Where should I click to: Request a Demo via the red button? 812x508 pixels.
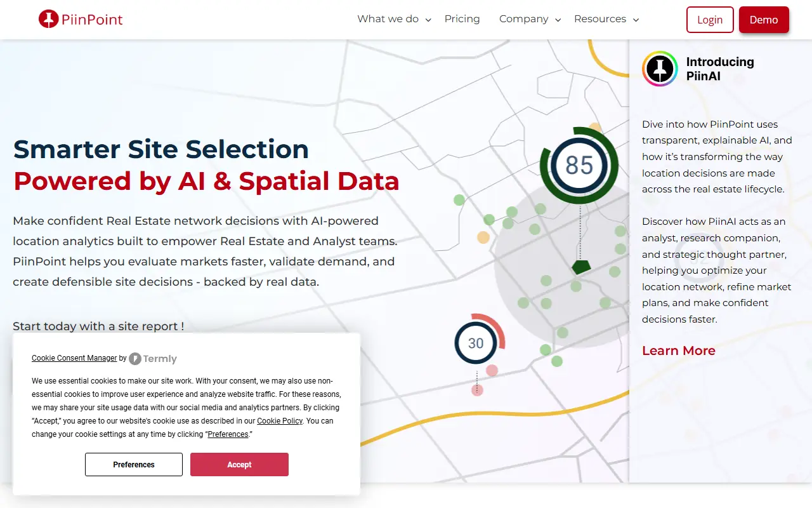764,20
